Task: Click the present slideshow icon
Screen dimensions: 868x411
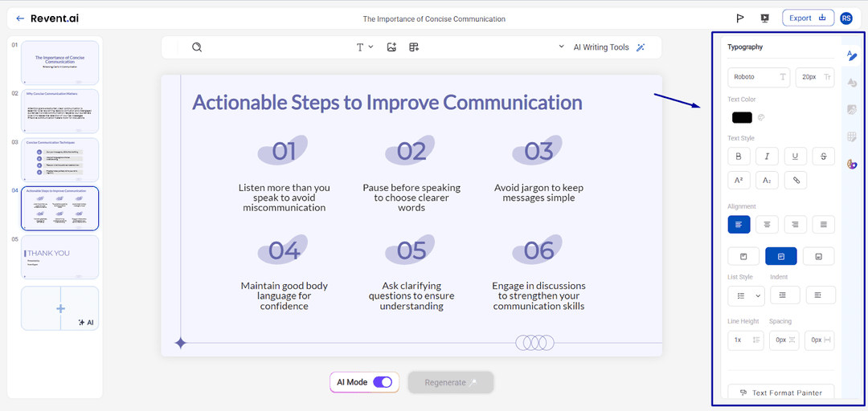Action: 764,18
